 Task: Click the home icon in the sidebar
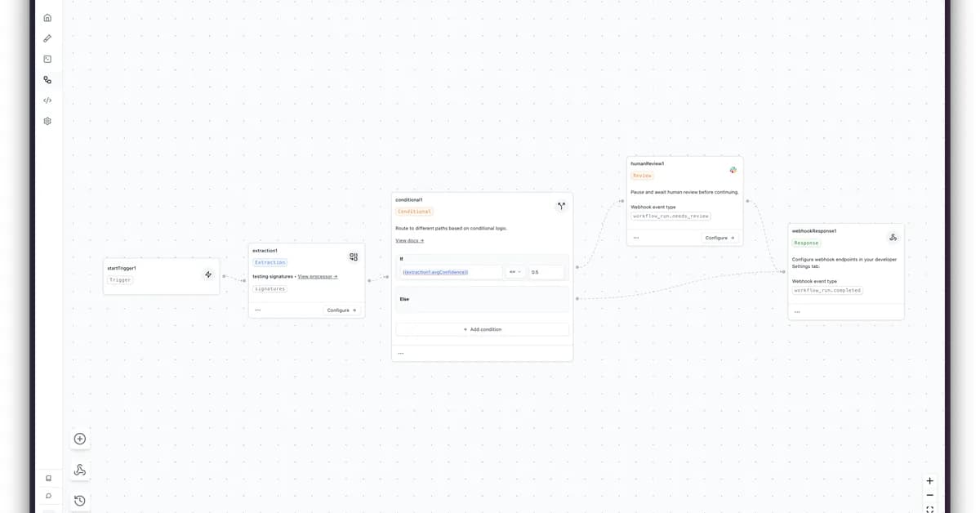(x=47, y=17)
